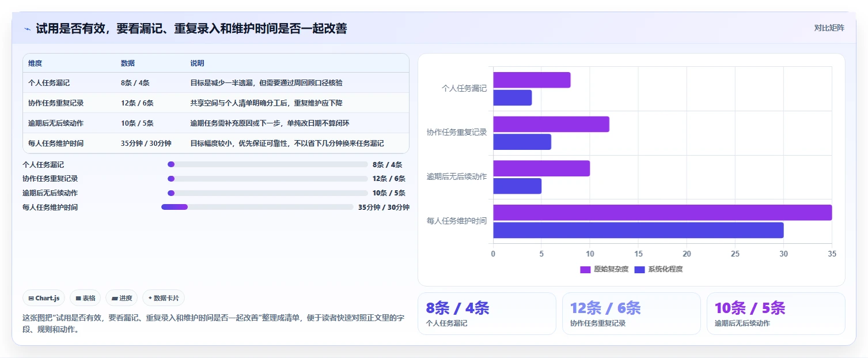This screenshot has width=868, height=358.
Task: Click the table cell reading 8条 / 4条
Action: click(135, 83)
